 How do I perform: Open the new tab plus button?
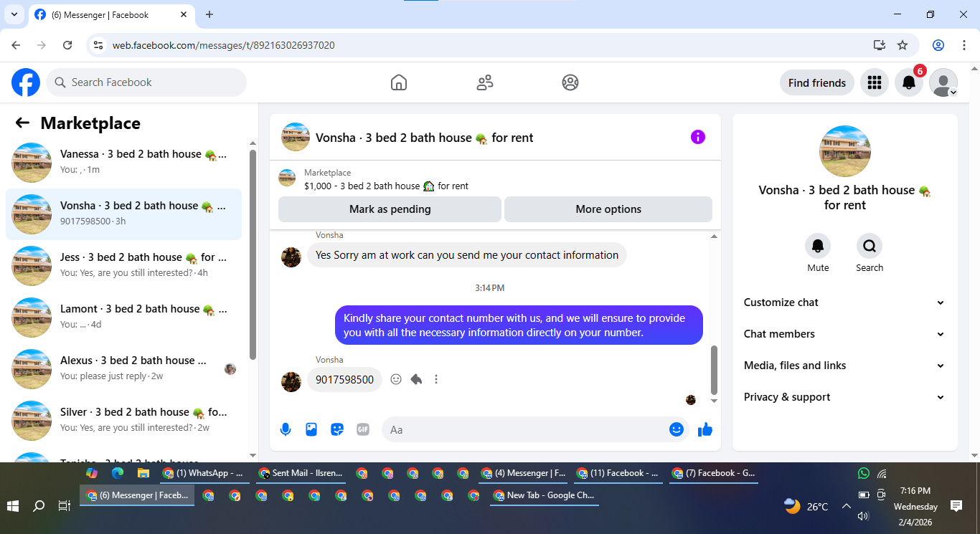pyautogui.click(x=209, y=14)
